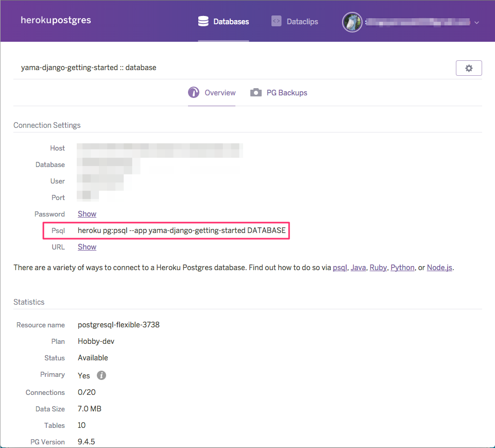Switch to the PG Backups tab
The image size is (495, 448).
pyautogui.click(x=286, y=92)
